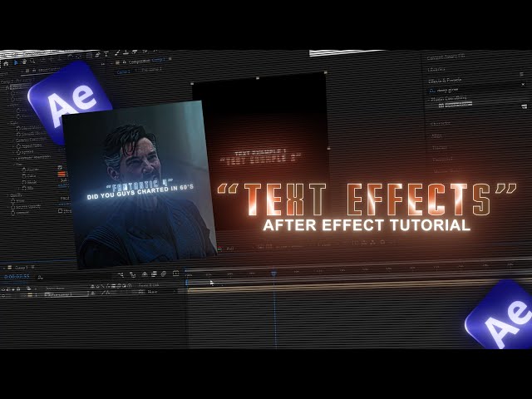Toggle the Motion Blur switch in timeline header

point(164,273)
